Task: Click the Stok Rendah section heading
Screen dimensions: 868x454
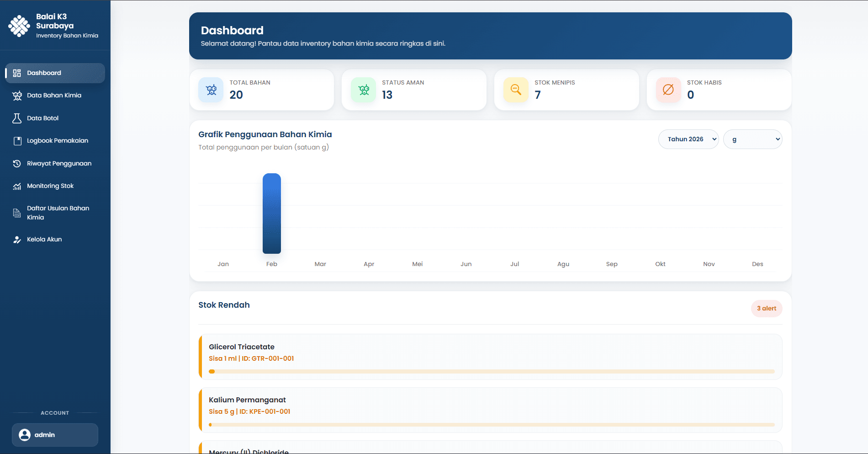Action: pyautogui.click(x=224, y=305)
